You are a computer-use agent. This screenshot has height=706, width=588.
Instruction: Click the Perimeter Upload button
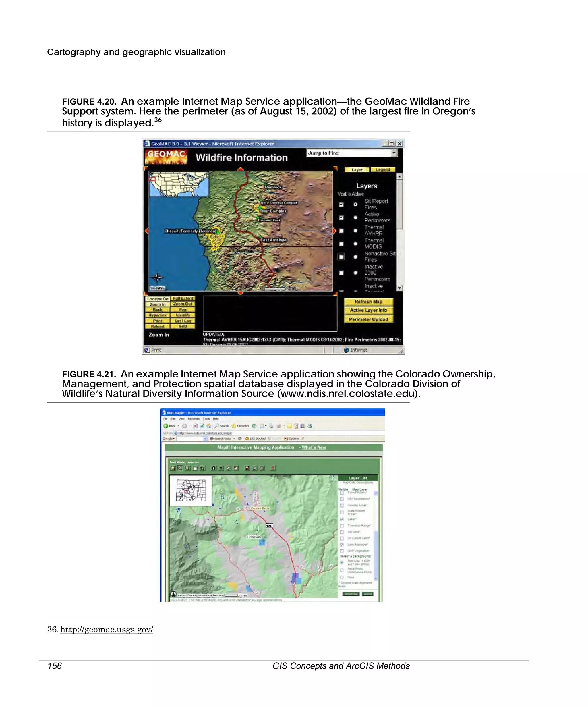368,319
